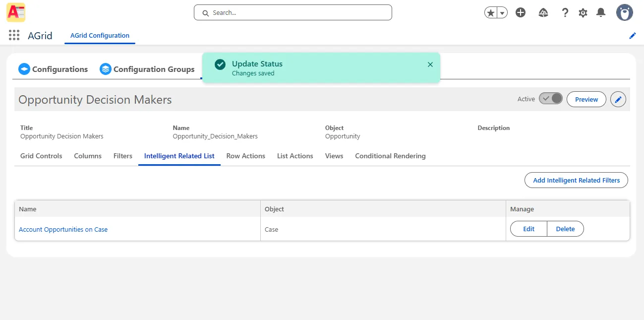Click the pencil edit configuration button
644x320 pixels.
(x=618, y=99)
